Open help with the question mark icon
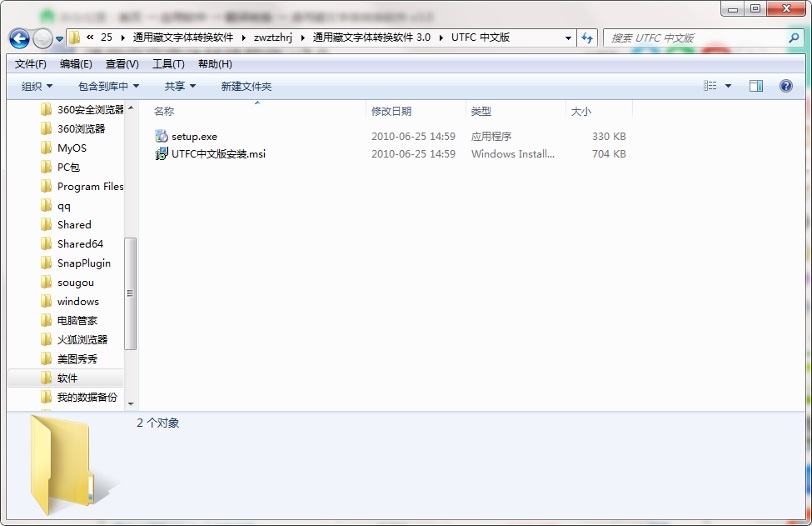This screenshot has width=812, height=526. coord(785,86)
